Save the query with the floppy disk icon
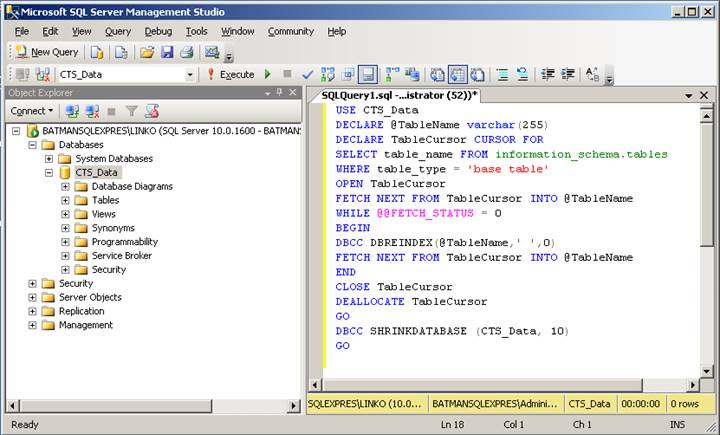The height and width of the screenshot is (435, 720). pyautogui.click(x=167, y=52)
